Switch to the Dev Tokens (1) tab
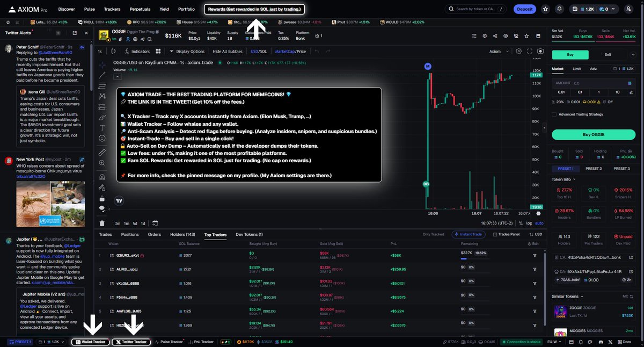This screenshot has height=347, width=644. click(x=249, y=235)
